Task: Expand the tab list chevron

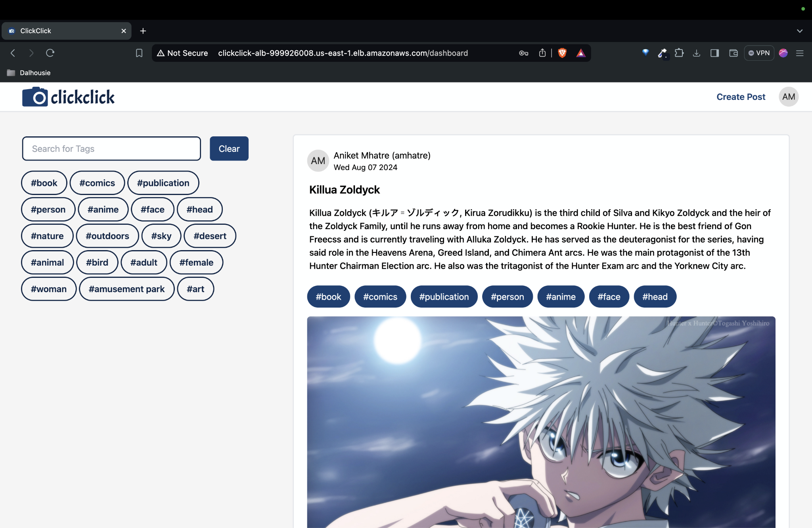Action: click(x=800, y=31)
